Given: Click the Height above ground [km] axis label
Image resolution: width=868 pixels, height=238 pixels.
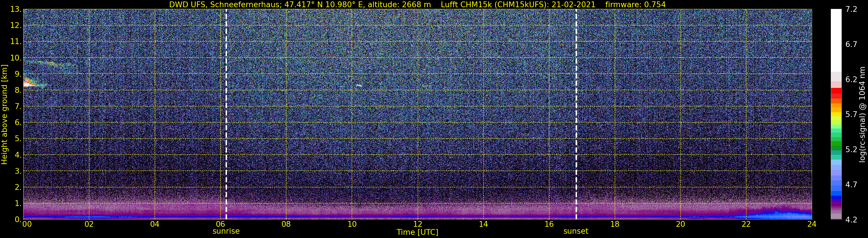Looking at the screenshot, I should pyautogui.click(x=4, y=115).
